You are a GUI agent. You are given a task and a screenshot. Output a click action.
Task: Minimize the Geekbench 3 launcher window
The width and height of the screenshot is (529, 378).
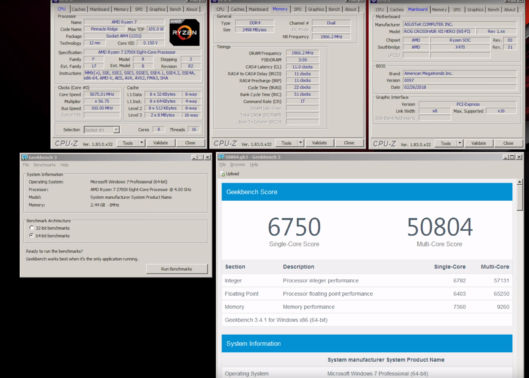coord(194,157)
